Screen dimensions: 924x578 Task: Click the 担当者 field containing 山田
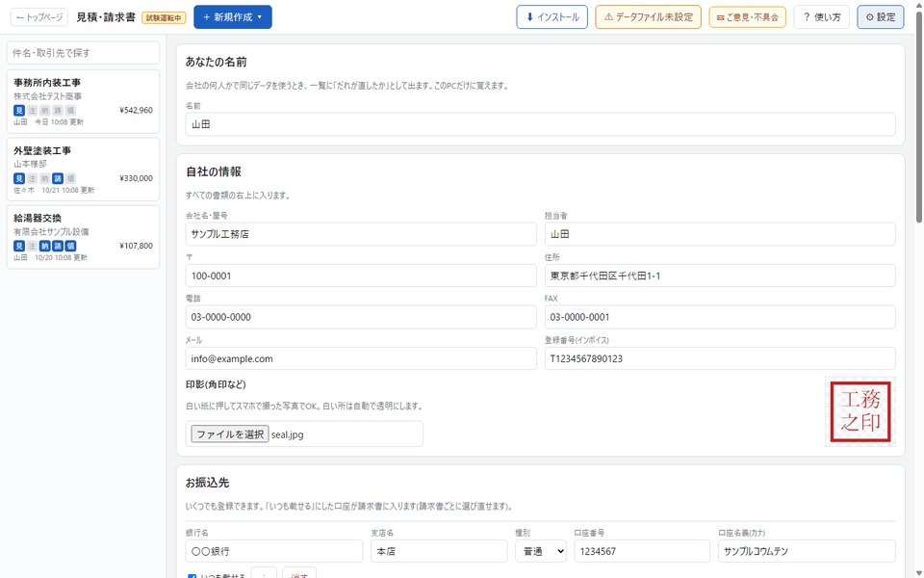(x=720, y=234)
